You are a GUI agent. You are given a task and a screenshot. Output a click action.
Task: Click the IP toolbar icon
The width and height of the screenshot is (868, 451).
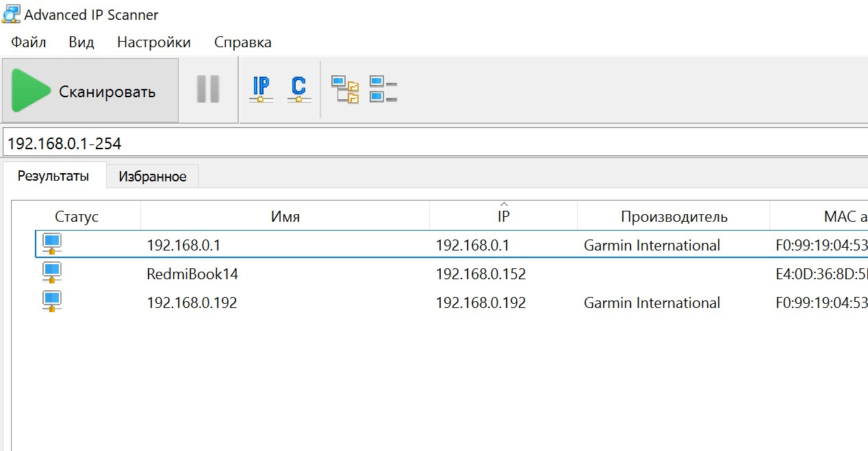[x=261, y=90]
